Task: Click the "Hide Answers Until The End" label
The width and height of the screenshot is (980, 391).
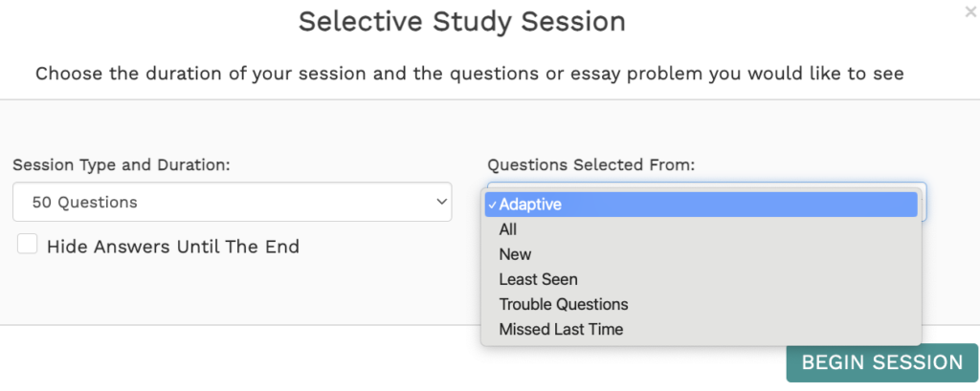Action: pyautogui.click(x=173, y=247)
